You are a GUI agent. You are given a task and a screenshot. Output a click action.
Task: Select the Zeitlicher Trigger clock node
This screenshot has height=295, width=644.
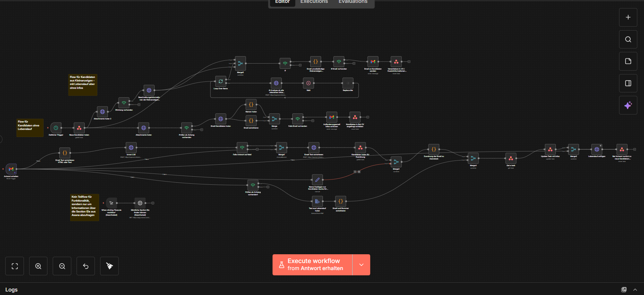[56, 128]
